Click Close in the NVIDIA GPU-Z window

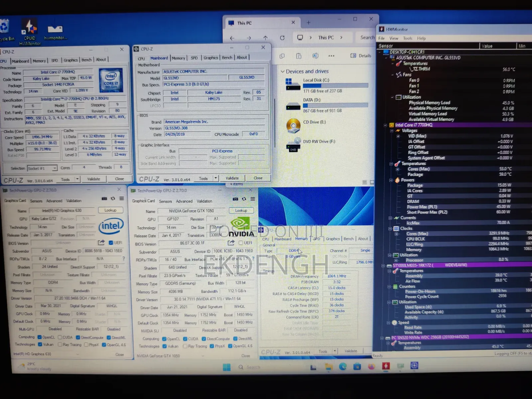246,356
